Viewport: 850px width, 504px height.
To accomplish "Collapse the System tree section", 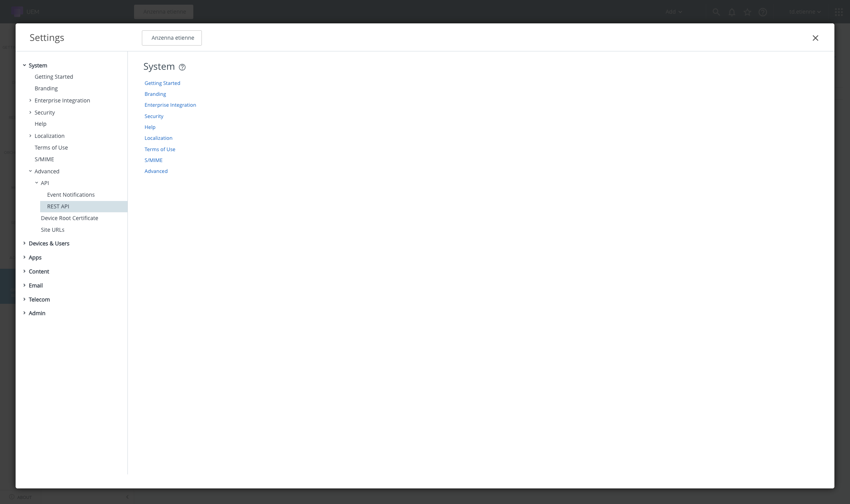I will [x=24, y=65].
